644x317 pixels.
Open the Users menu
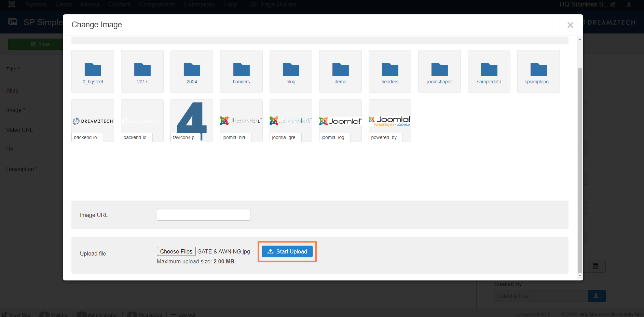click(x=64, y=4)
